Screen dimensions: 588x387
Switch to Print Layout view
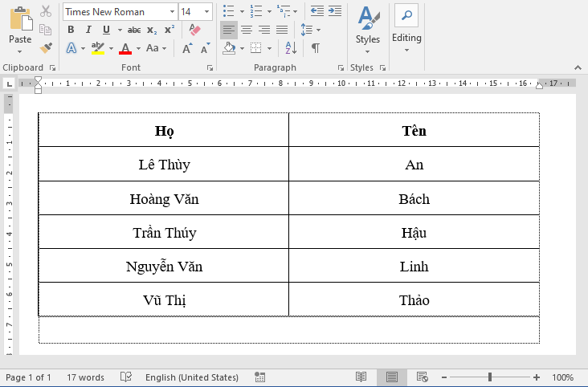pyautogui.click(x=392, y=377)
